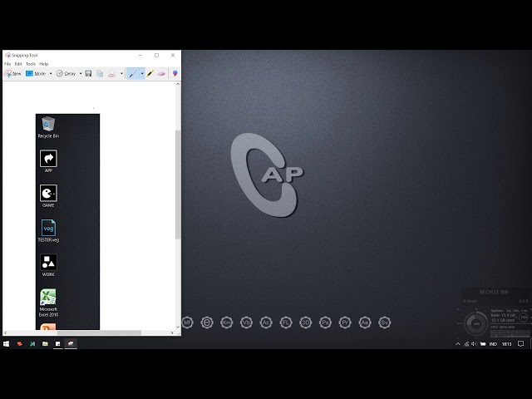Click the network icon in system tray
The image size is (532, 399).
point(466,344)
